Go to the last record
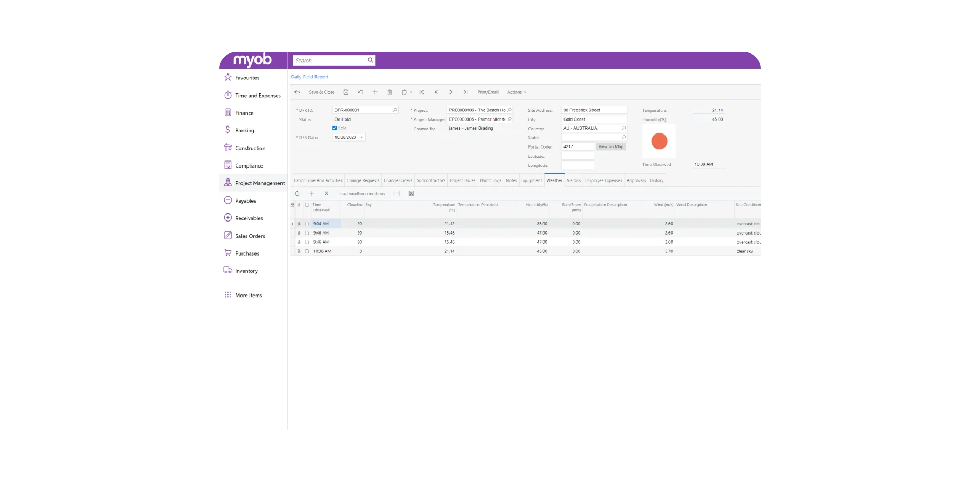Viewport: 980px width, 482px height. 465,92
